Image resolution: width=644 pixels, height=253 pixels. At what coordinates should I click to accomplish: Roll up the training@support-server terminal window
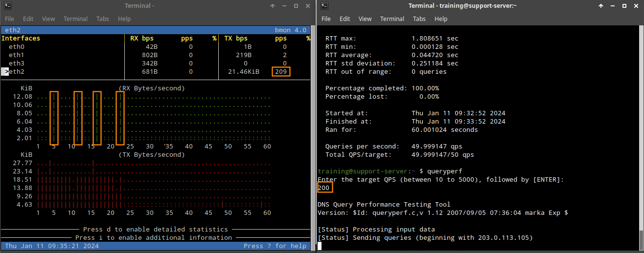coord(601,6)
